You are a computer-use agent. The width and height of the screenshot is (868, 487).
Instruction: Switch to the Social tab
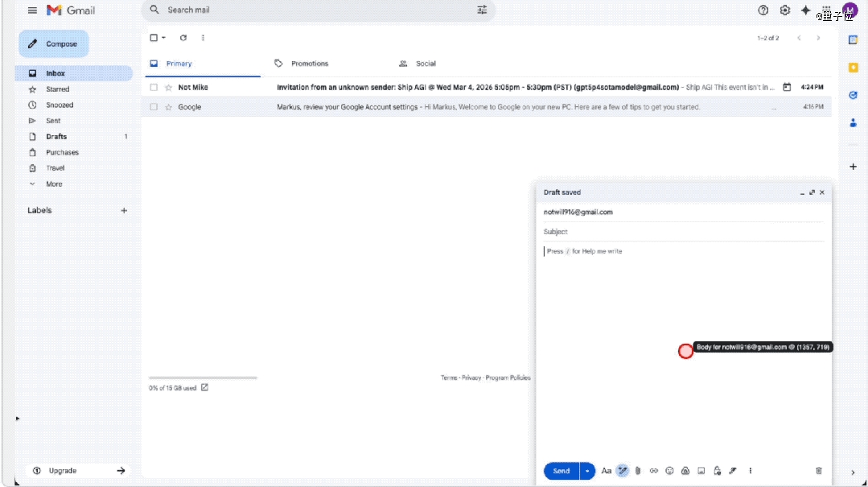[425, 64]
